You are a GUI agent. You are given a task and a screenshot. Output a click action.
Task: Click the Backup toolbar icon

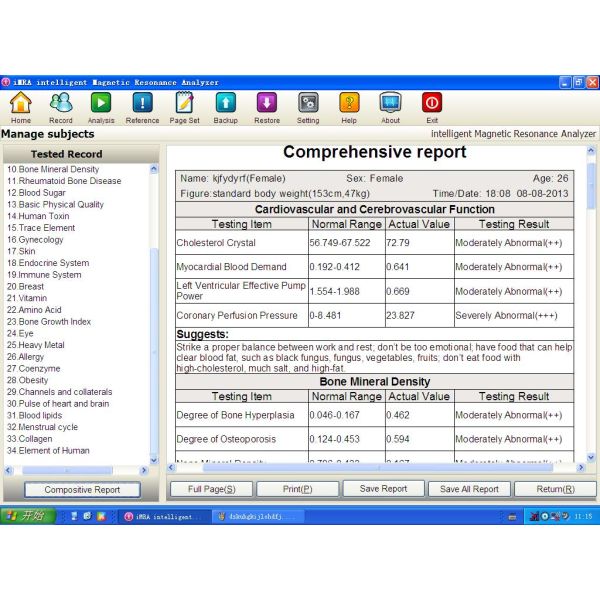tap(226, 103)
